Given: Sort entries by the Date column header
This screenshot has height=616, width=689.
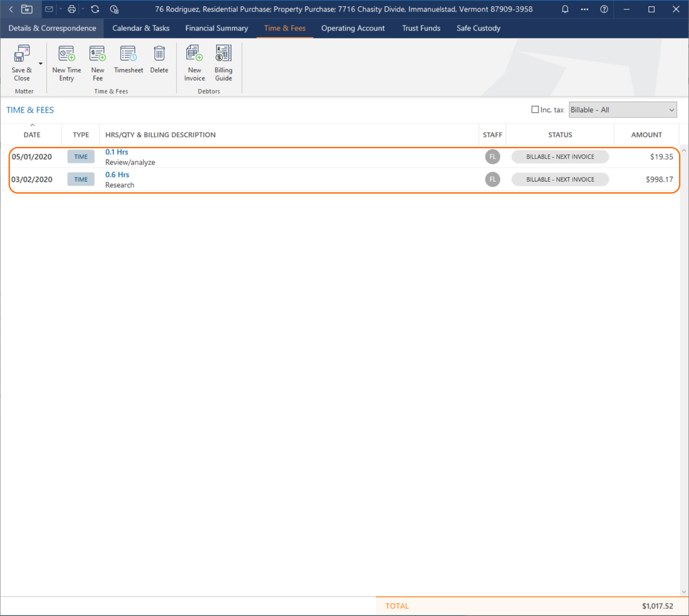Looking at the screenshot, I should coord(32,135).
